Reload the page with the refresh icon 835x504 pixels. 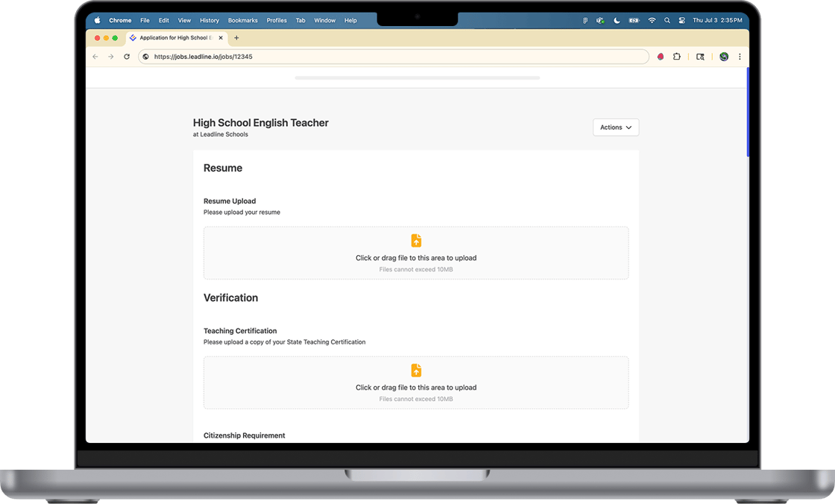(127, 57)
